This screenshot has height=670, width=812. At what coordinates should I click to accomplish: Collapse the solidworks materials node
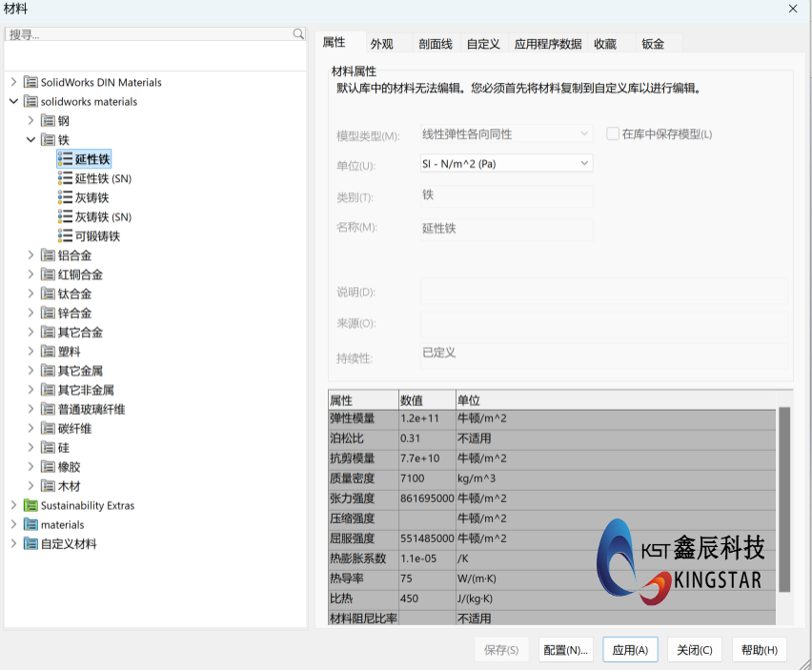tap(13, 101)
